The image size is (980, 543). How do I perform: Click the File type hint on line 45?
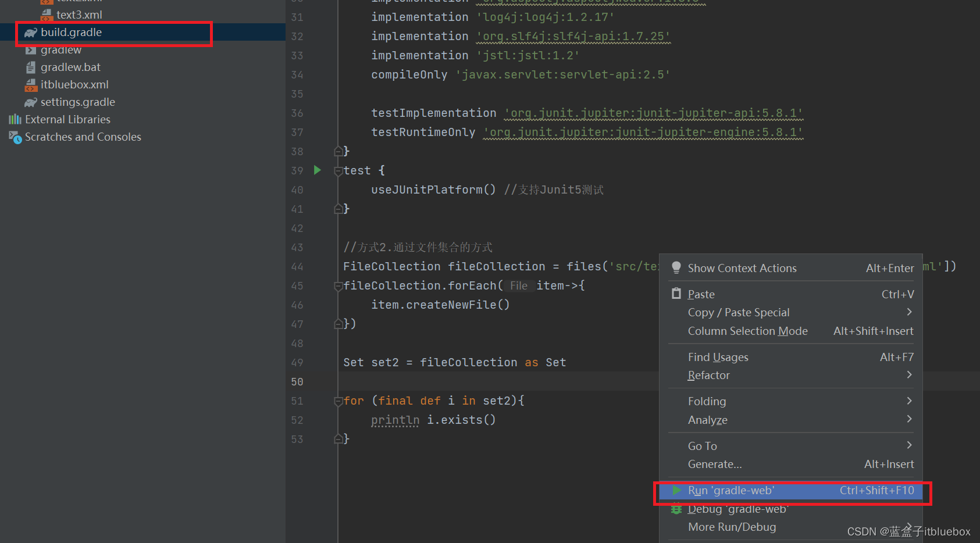pos(519,285)
